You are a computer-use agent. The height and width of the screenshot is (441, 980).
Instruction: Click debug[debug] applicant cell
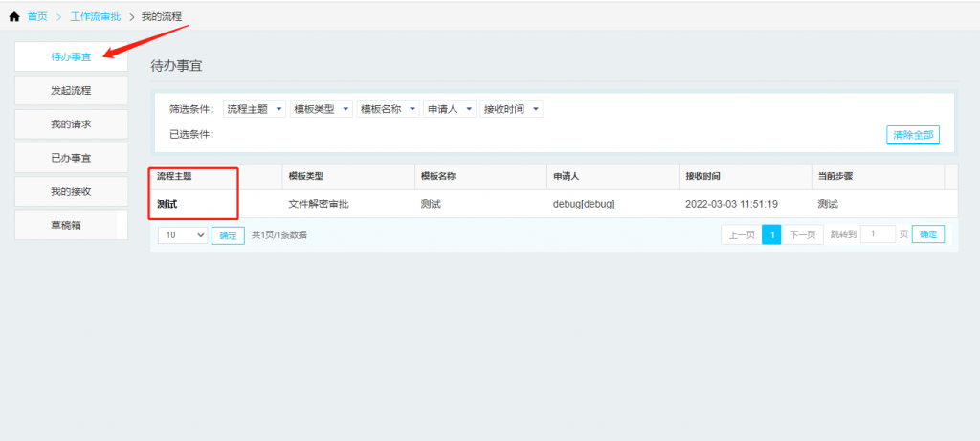pyautogui.click(x=584, y=204)
